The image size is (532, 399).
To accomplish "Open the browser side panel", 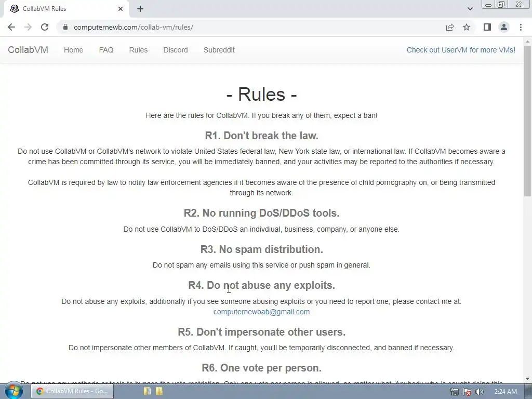I will 487,27.
